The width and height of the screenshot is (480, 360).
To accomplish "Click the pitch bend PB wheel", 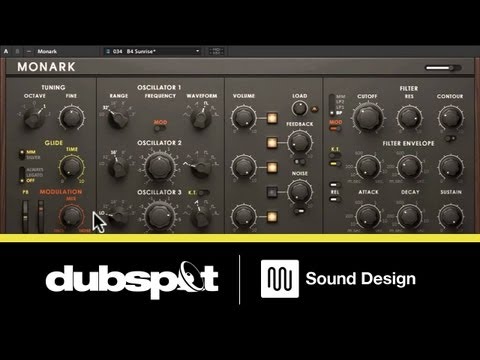I will [x=25, y=216].
